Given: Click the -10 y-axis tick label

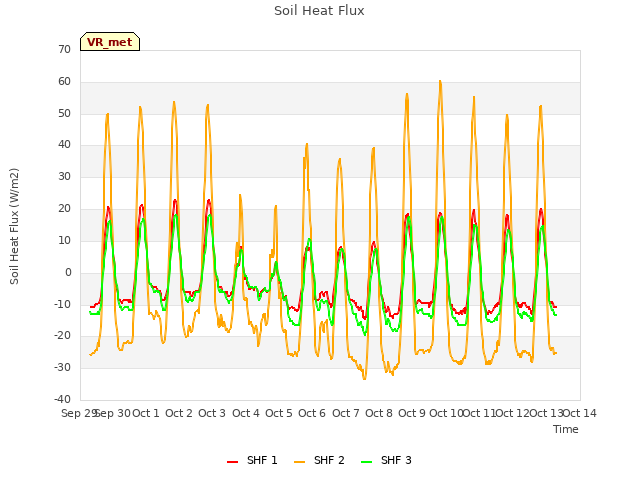Looking at the screenshot, I should (62, 304).
